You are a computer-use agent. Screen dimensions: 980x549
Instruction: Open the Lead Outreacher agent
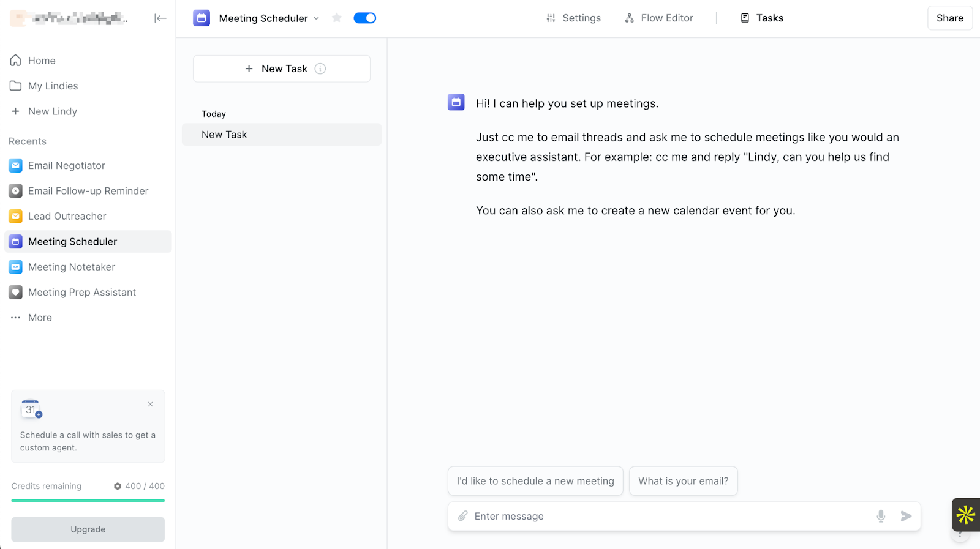coord(67,216)
